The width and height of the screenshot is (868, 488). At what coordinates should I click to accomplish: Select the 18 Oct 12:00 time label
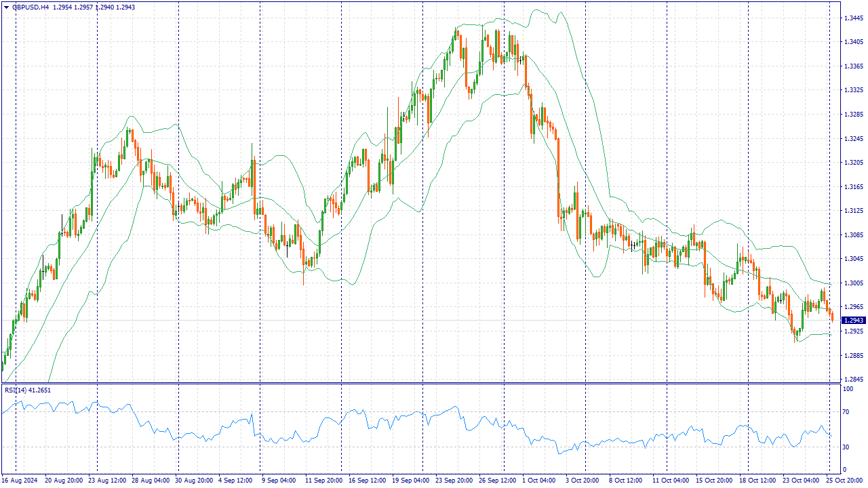click(758, 481)
